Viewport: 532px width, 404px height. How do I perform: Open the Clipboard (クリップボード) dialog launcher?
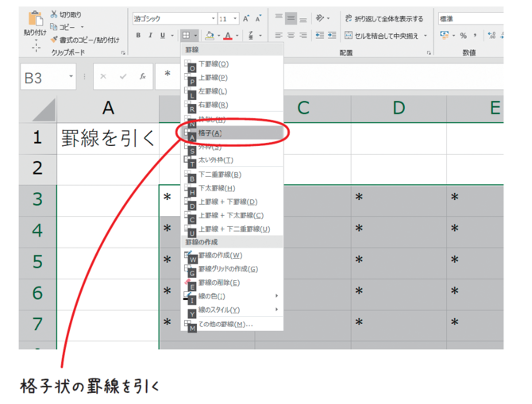tap(123, 52)
